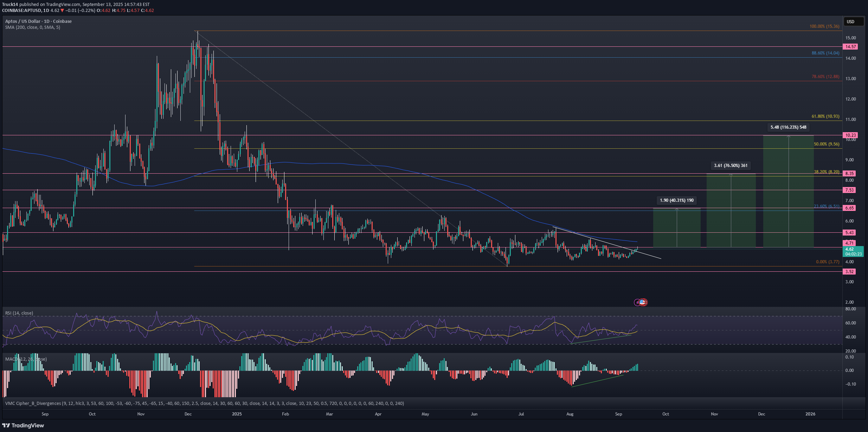Click the 50.00% (9.56) Fibonacci label
Viewport: 868px width, 432px height.
pyautogui.click(x=827, y=144)
